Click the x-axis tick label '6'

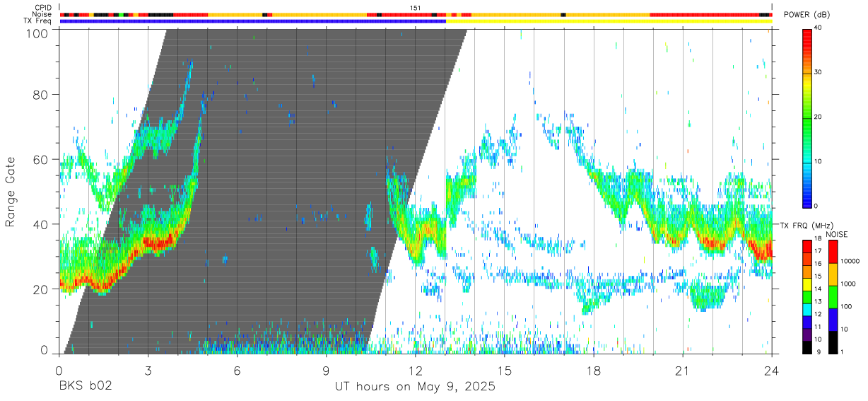point(237,371)
